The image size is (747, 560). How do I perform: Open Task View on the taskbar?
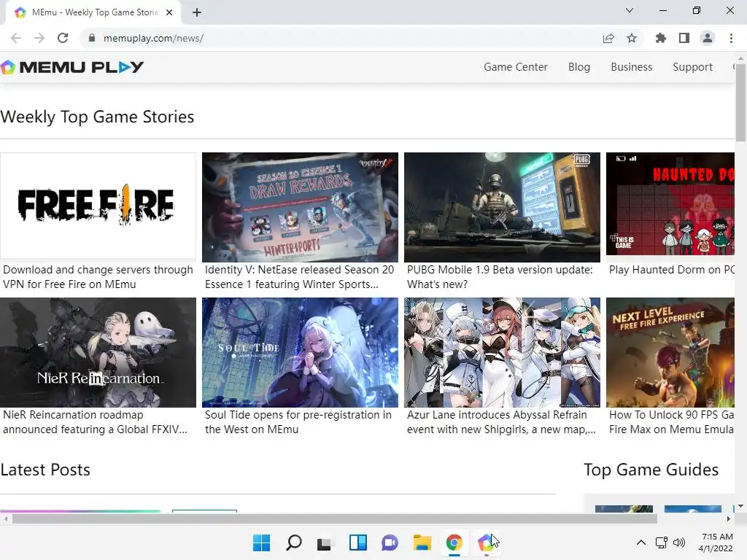[325, 542]
